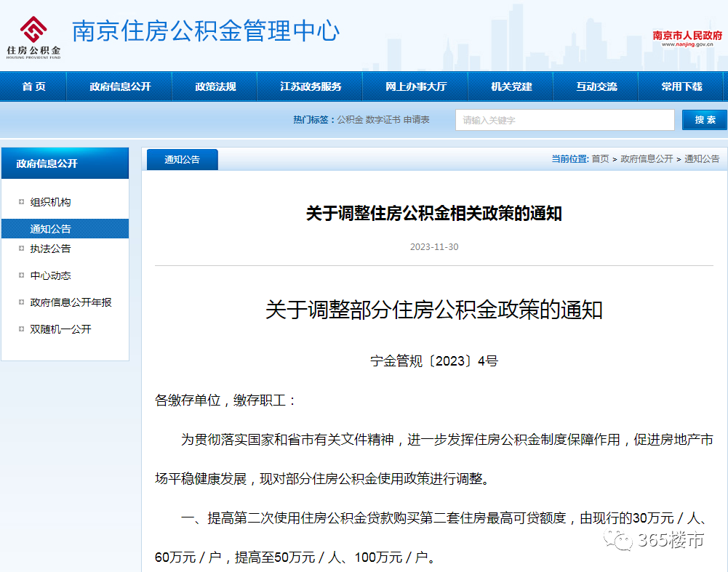Open the 政策法规 navigation menu
728x572 pixels.
coord(214,86)
